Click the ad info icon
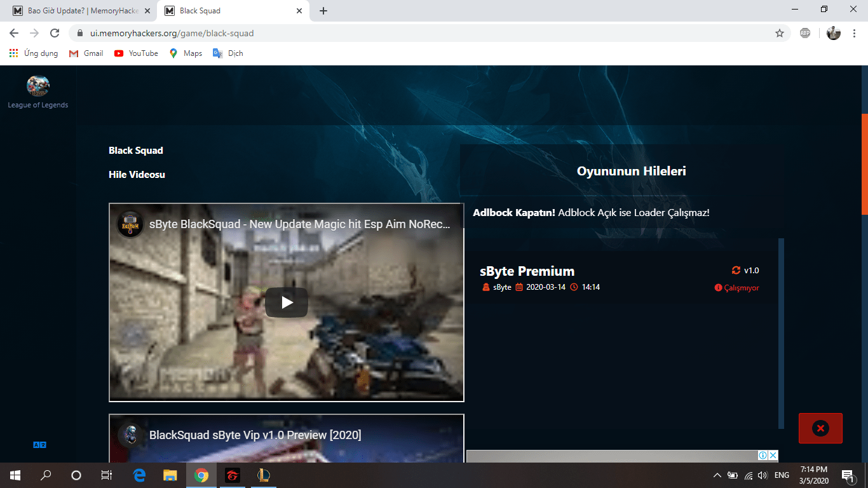Viewport: 868px width, 488px height. click(x=763, y=455)
